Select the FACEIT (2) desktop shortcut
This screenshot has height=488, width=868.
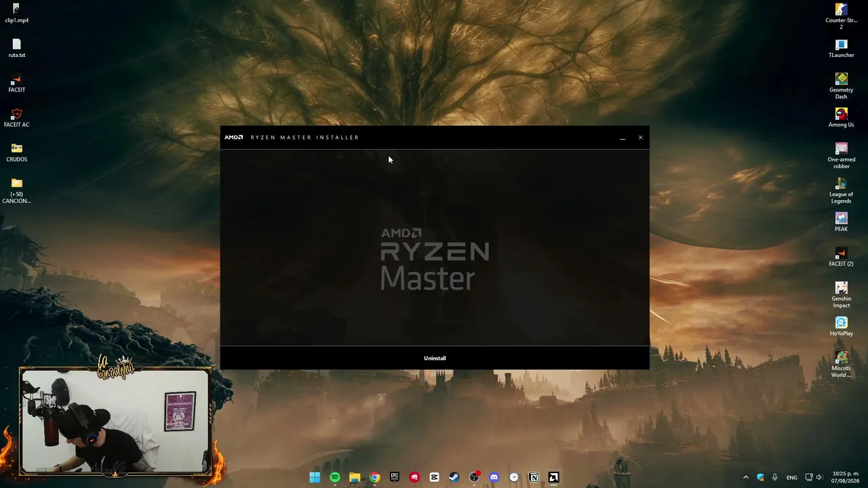pos(842,257)
